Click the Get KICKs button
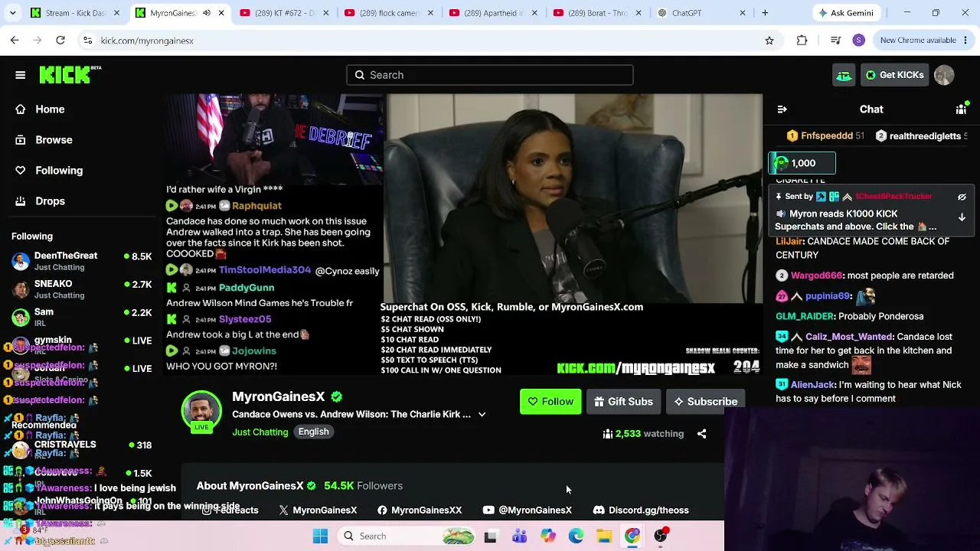The image size is (980, 551). [x=894, y=75]
